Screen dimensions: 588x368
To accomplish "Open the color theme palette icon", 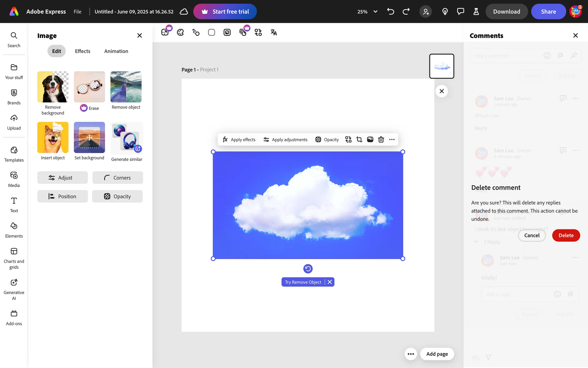I will pos(180,33).
